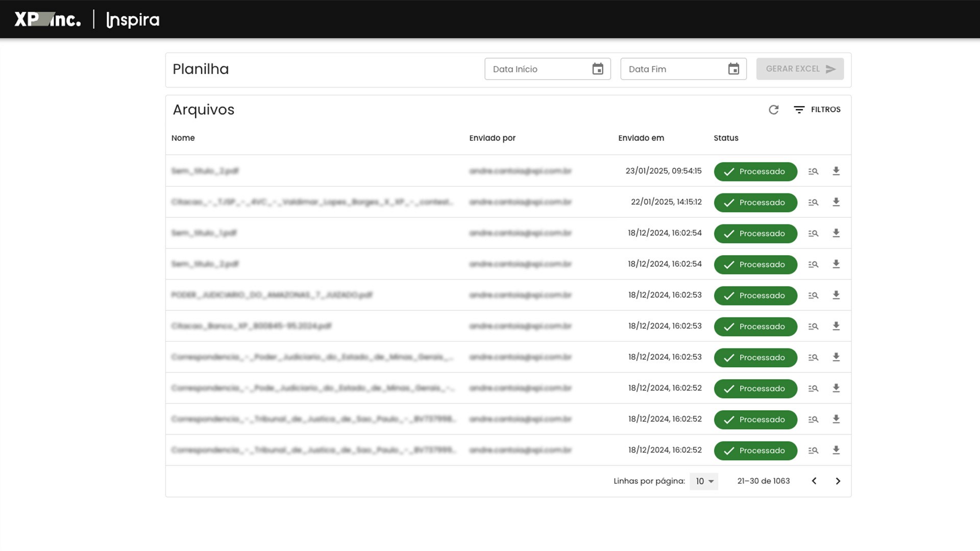This screenshot has width=980, height=551.
Task: Click the date 22/01/2025, 14:15:12
Action: (x=666, y=202)
